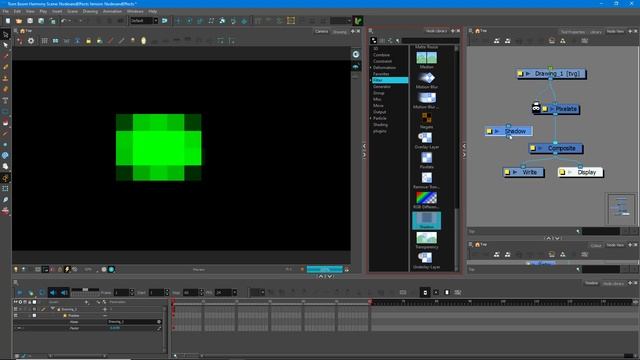
Task: Toggle the light table bulb at camera bottom
Action: tap(16, 269)
